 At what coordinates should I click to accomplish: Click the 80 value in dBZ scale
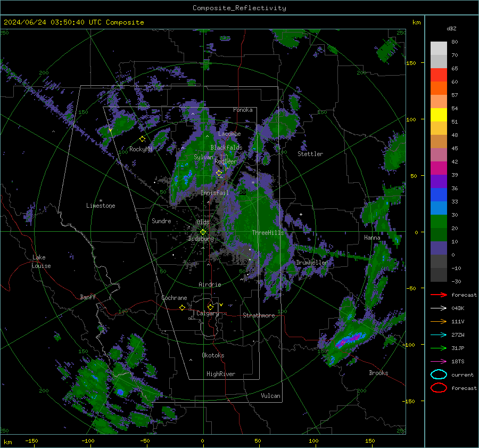pos(455,42)
